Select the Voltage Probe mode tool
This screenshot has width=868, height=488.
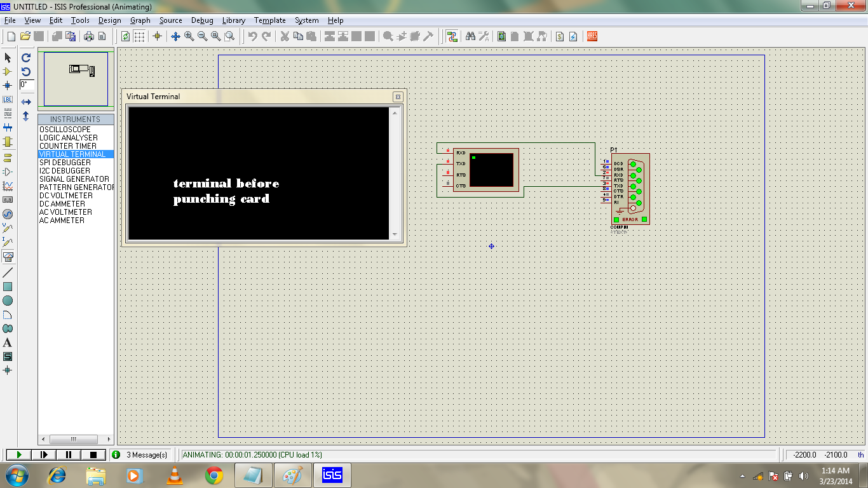tap(8, 229)
